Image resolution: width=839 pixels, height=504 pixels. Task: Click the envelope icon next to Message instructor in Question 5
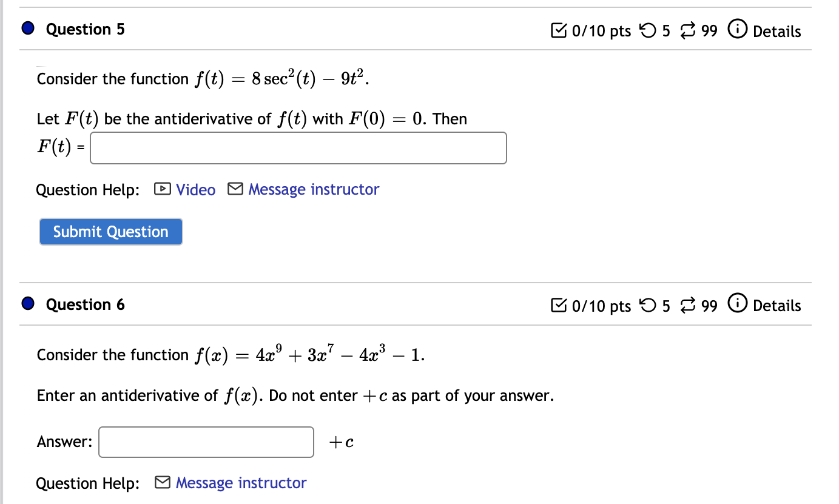234,189
